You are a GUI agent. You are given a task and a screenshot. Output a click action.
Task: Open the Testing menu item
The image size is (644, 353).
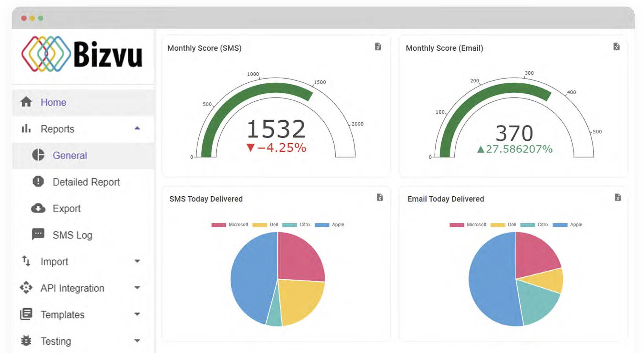coord(56,341)
